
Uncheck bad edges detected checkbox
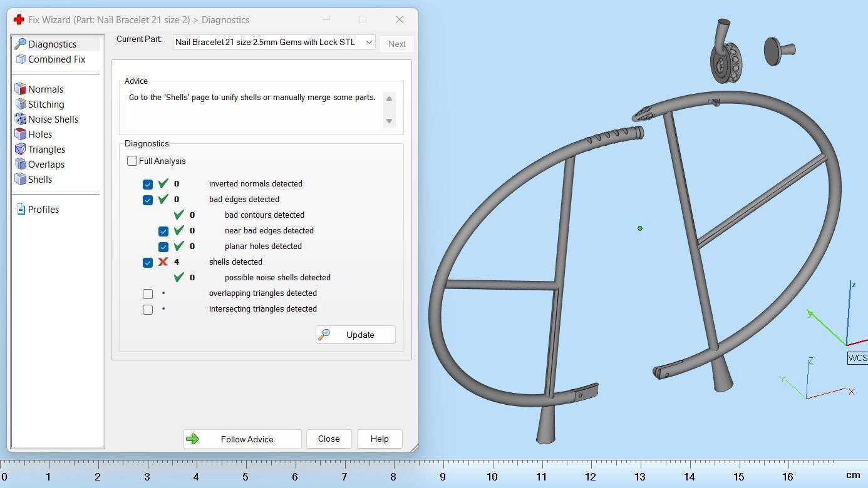click(148, 200)
